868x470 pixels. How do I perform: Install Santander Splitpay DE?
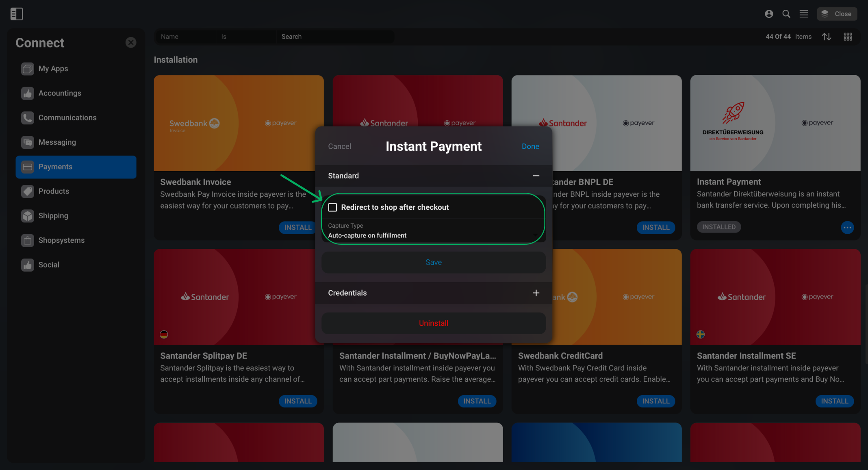[297, 401]
